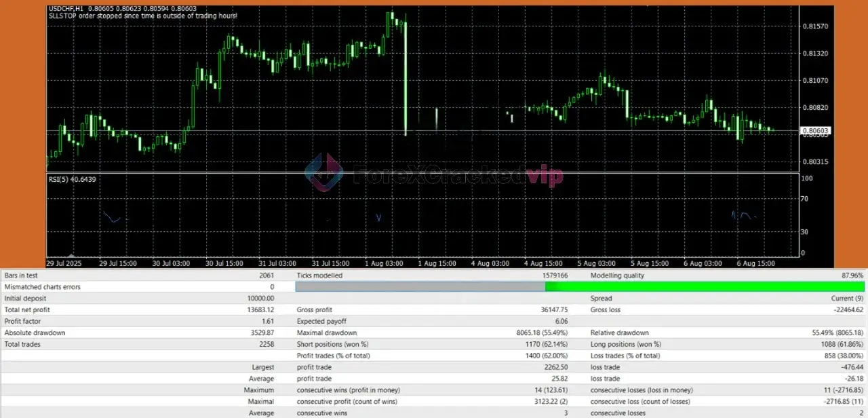Select the 29 Jul 2025 date label
Image resolution: width=868 pixels, height=418 pixels.
coord(64,263)
